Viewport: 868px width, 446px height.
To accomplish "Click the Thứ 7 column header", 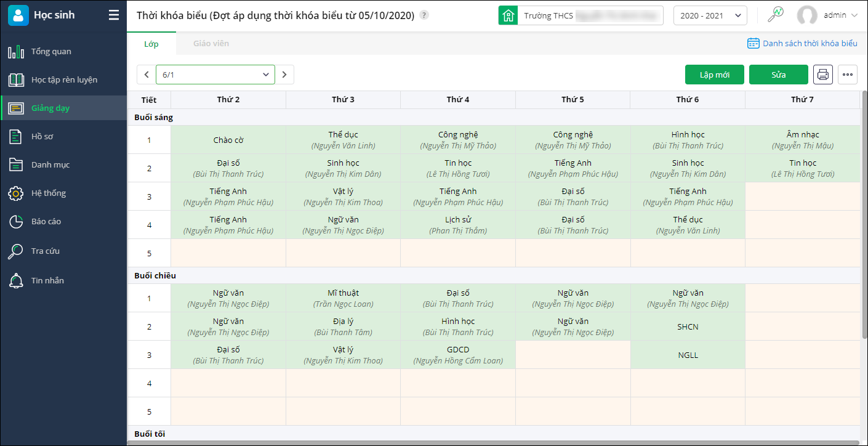I will coord(803,100).
